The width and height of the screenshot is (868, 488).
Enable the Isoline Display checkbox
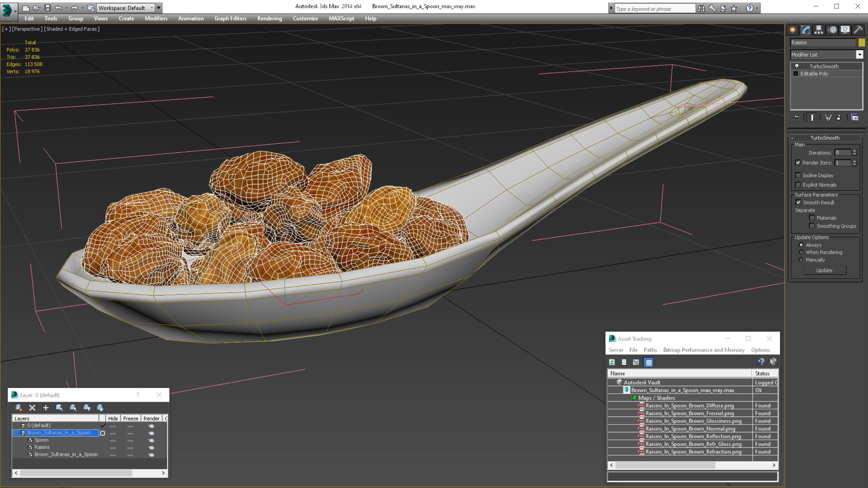point(798,175)
